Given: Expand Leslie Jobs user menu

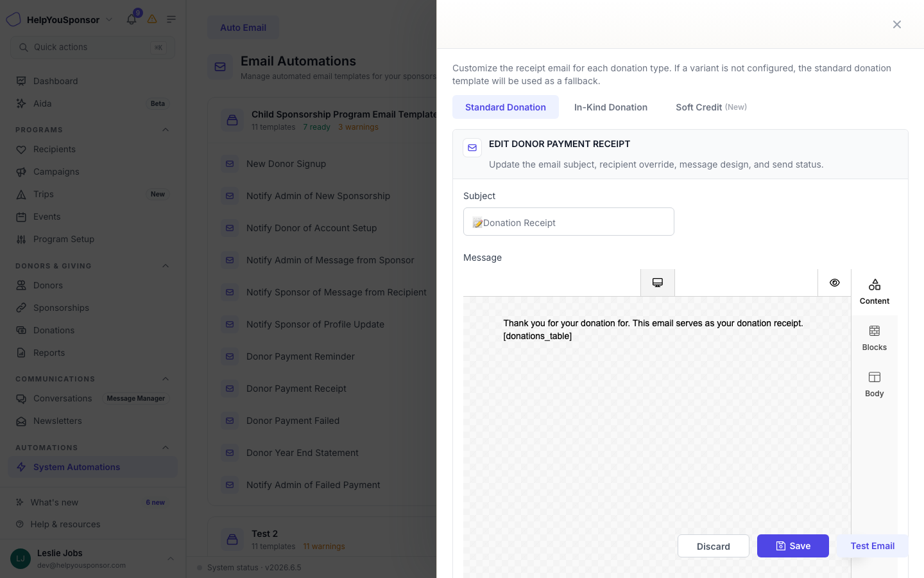Looking at the screenshot, I should coord(92,559).
